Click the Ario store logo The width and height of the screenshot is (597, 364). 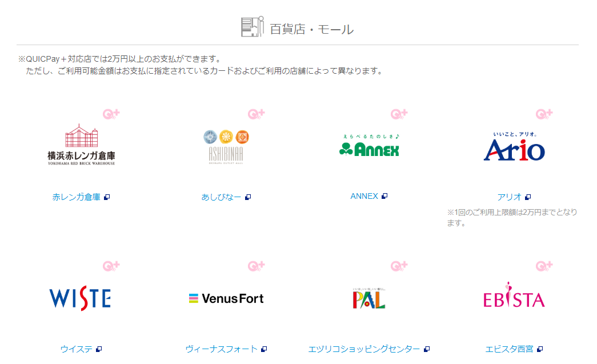coord(514,147)
